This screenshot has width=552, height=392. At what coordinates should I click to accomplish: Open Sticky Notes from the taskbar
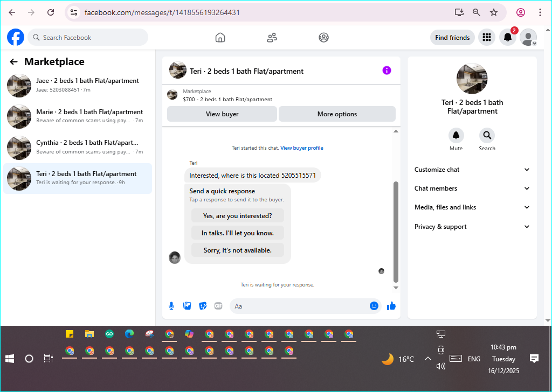click(x=70, y=334)
